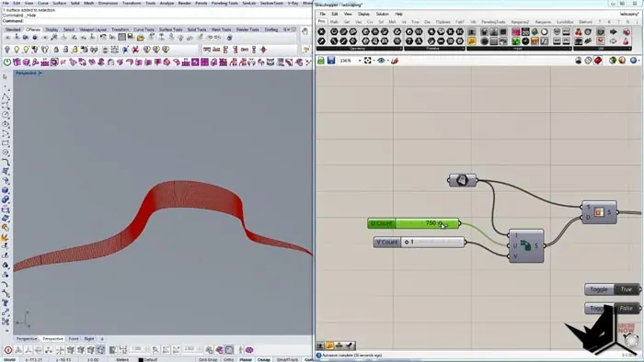The width and height of the screenshot is (644, 362).
Task: Click the Rhino command input line
Action: [x=156, y=20]
